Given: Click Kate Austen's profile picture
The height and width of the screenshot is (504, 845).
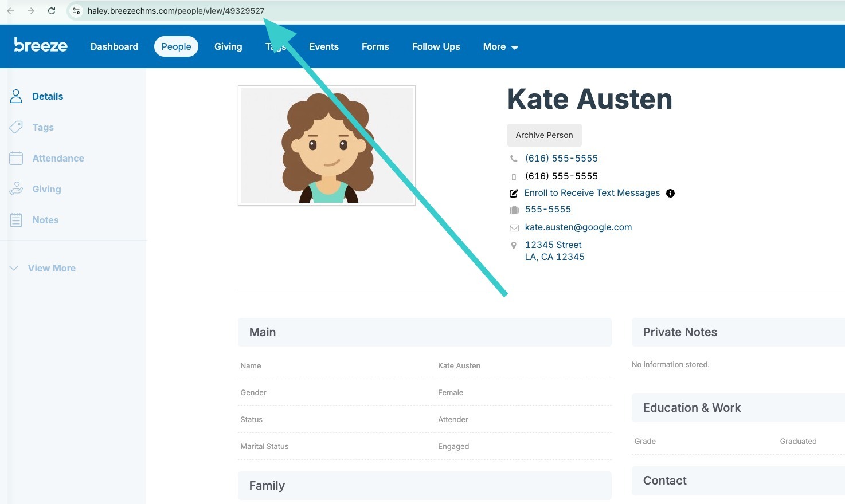Looking at the screenshot, I should [327, 145].
